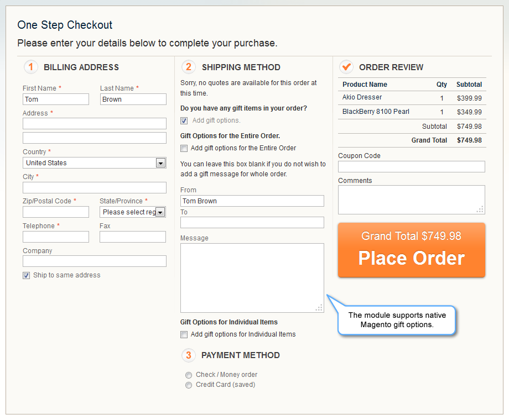Click the Telephone input field
Viewport: 509px width, 420px height.
tap(56, 237)
